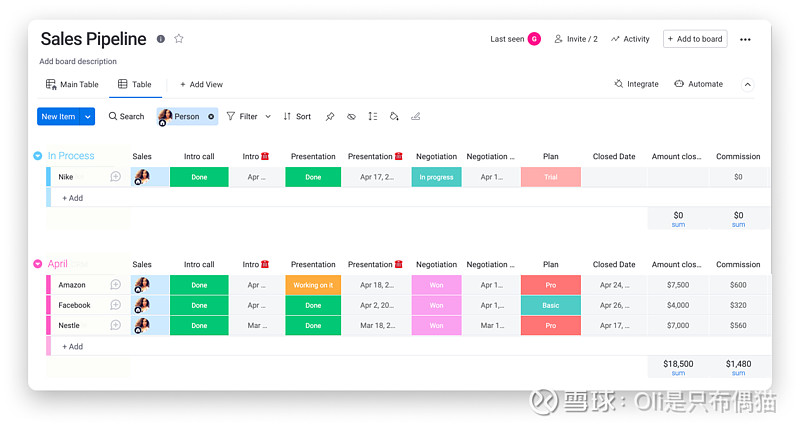Click the orange Working on it status for Amazon
This screenshot has width=800, height=427.
pos(313,285)
